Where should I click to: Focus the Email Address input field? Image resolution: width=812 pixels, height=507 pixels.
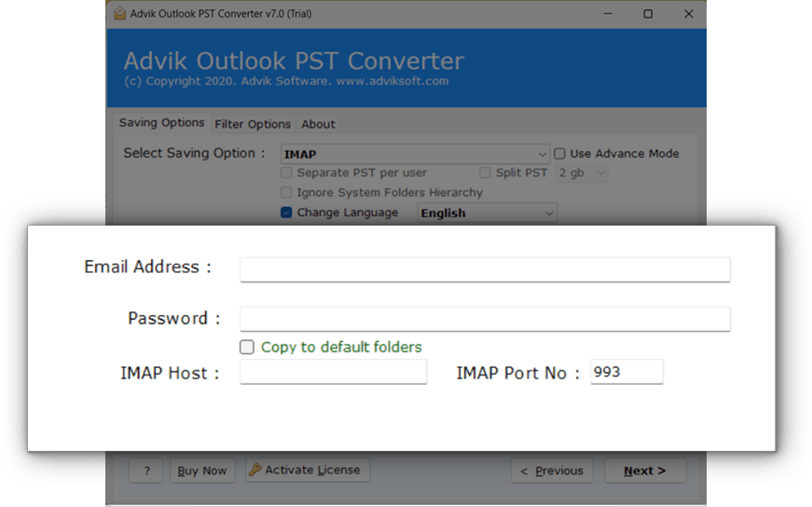tap(485, 269)
